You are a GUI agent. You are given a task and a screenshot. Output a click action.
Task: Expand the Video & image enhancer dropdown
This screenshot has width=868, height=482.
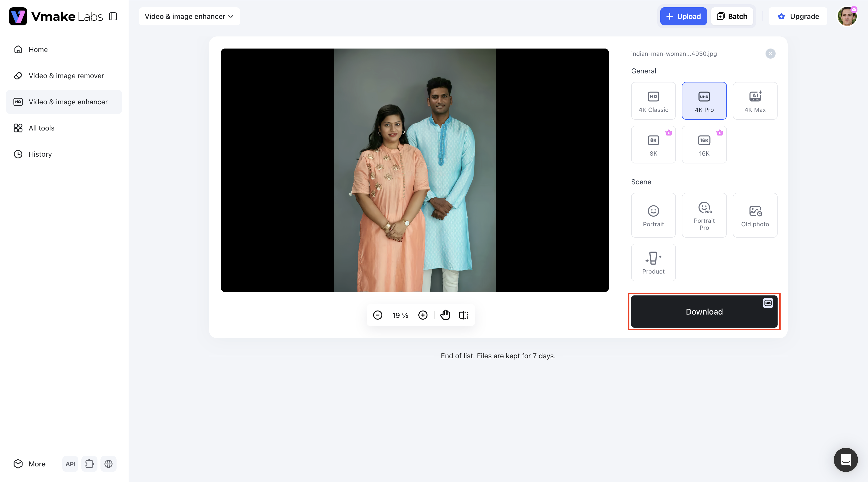[189, 16]
